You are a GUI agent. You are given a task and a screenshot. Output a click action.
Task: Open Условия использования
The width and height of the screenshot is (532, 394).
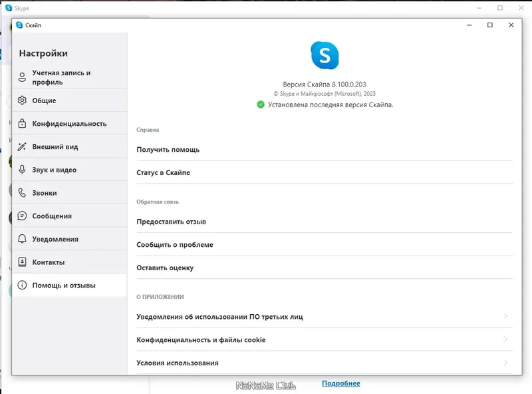tap(325, 363)
